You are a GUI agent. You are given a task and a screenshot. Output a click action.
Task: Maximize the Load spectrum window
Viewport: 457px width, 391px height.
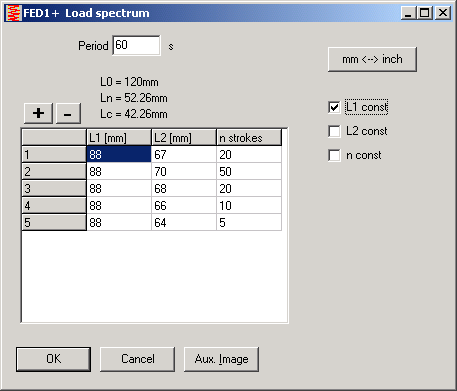424,13
